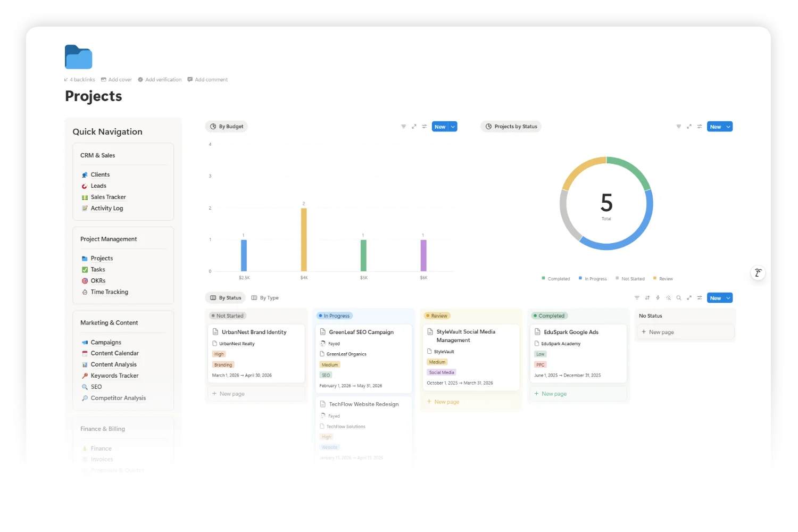Open New dropdown arrow in By Budget view
This screenshot has height=532, width=798.
click(x=453, y=127)
